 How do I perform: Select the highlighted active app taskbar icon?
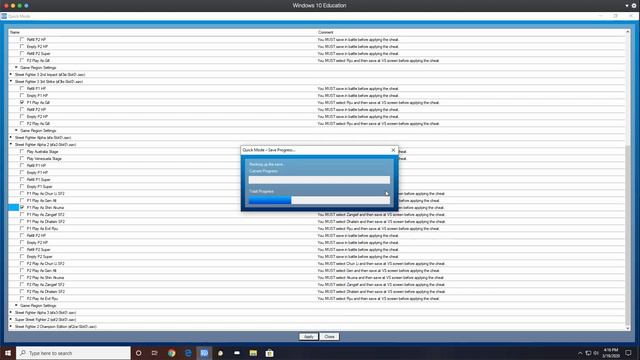pyautogui.click(x=204, y=353)
